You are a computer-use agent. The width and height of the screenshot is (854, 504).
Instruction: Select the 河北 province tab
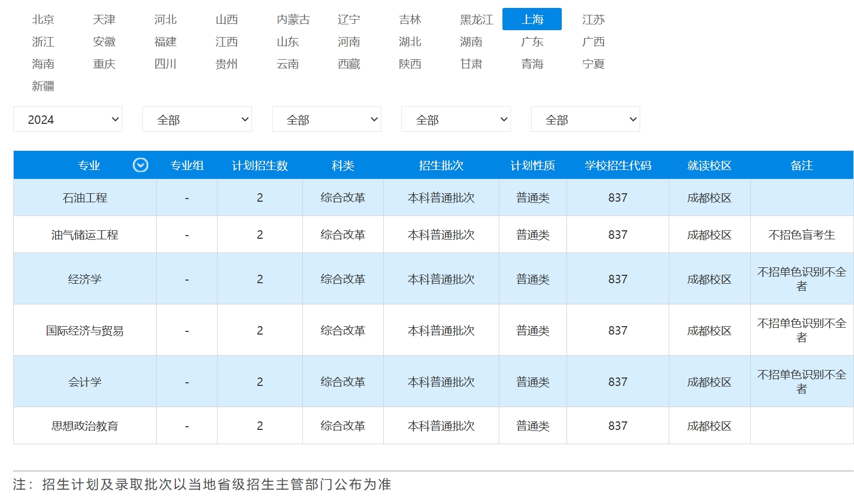166,20
